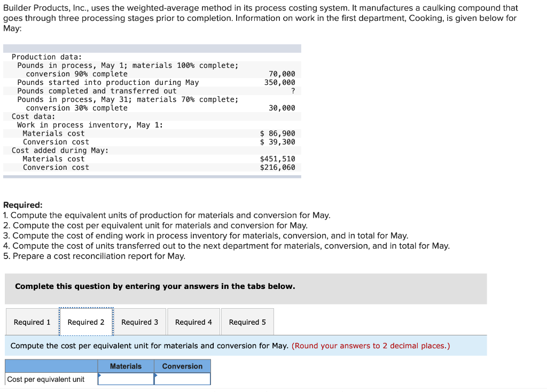
Task: Click the $ 86,900 materials cost value
Action: pyautogui.click(x=278, y=133)
